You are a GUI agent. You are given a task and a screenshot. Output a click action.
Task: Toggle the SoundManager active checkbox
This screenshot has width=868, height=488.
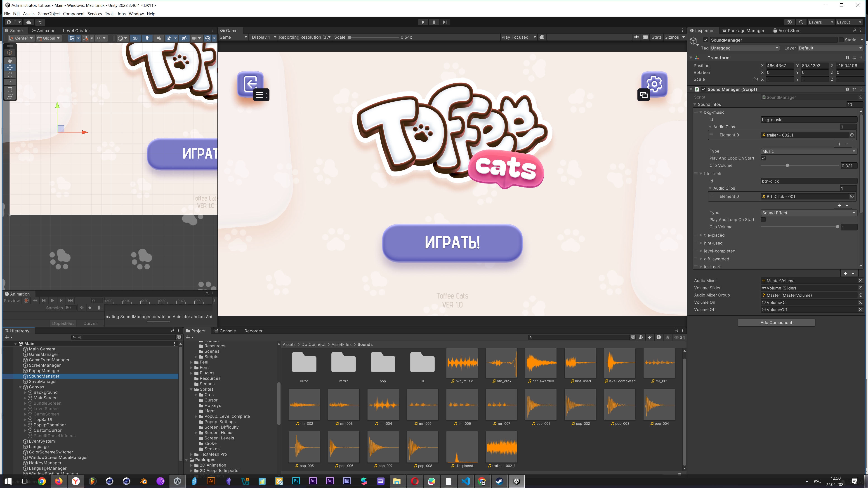click(x=705, y=40)
